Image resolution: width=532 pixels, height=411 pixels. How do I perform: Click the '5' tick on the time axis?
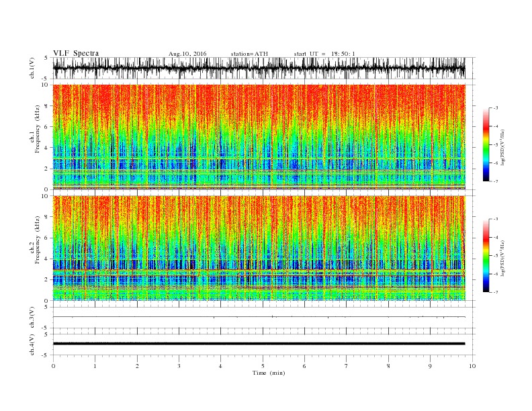[263, 366]
